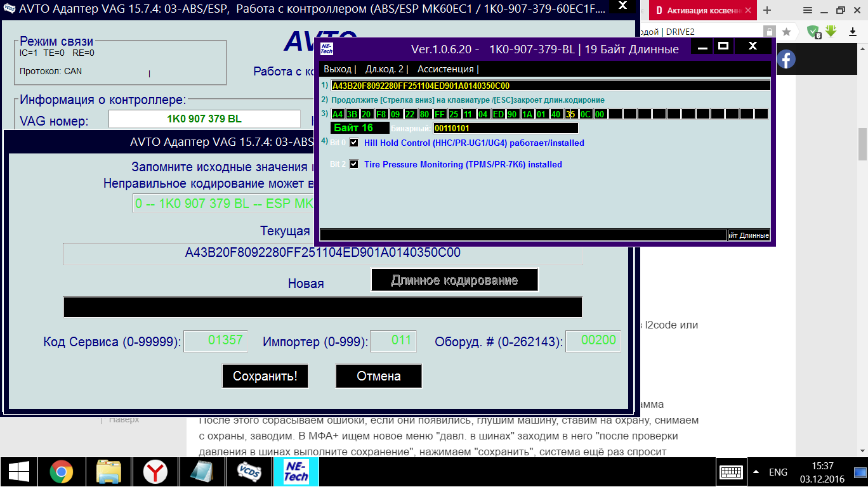
Task: Toggle Tire Pressure Monitoring checkbox
Action: pyautogui.click(x=354, y=164)
